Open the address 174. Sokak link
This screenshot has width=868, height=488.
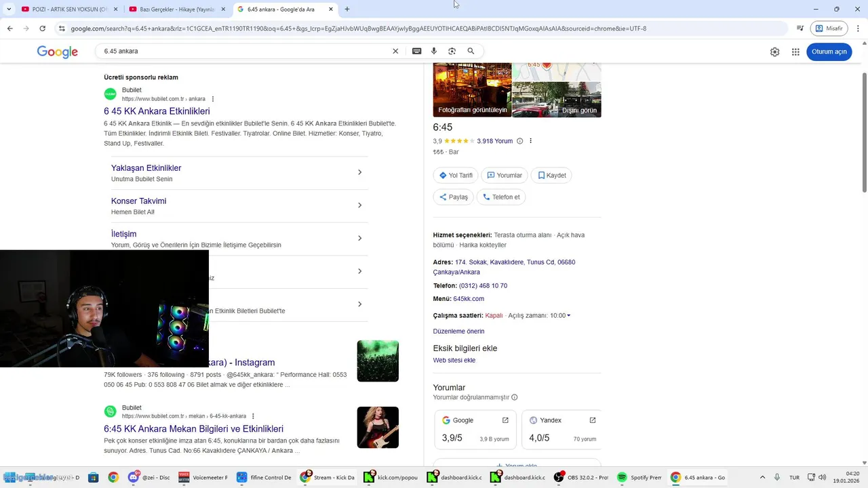click(504, 267)
